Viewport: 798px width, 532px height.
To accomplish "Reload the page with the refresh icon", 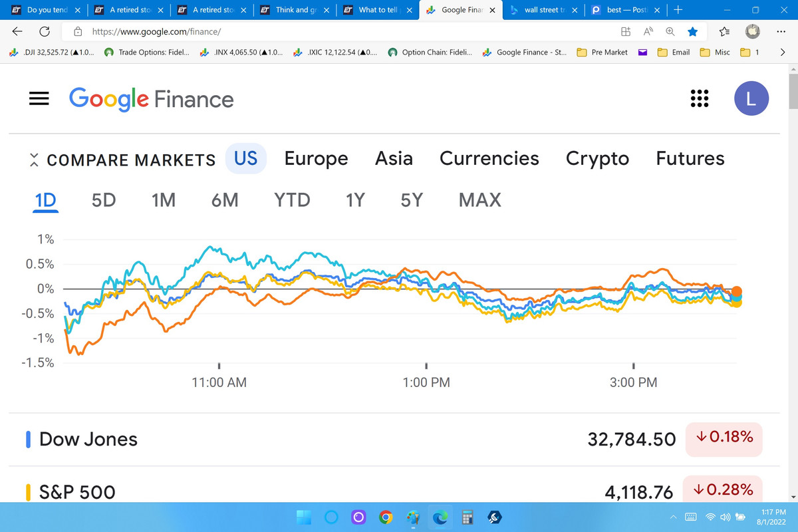I will 45,31.
